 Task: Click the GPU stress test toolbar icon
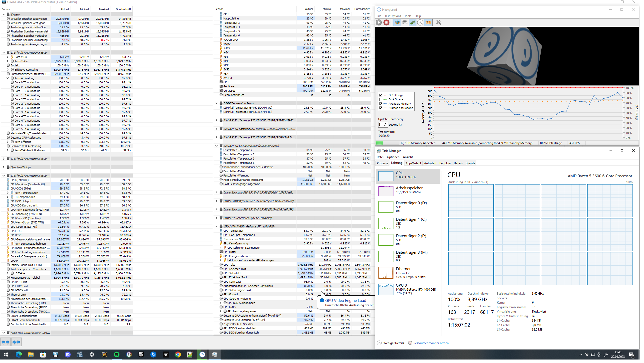coord(428,22)
